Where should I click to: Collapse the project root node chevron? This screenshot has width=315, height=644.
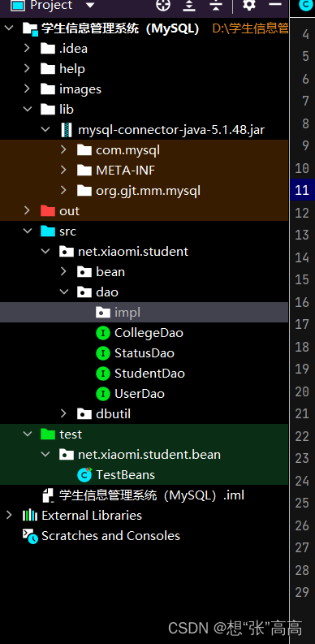coord(9,28)
